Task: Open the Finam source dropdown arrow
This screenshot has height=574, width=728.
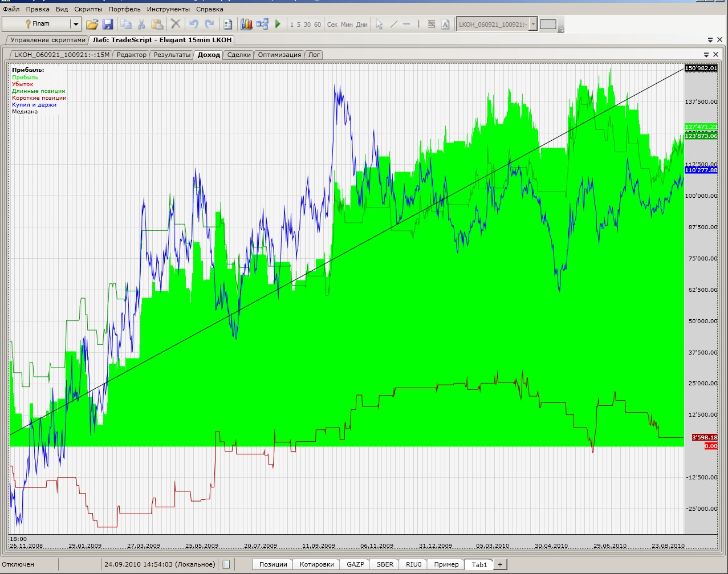Action: pos(75,24)
